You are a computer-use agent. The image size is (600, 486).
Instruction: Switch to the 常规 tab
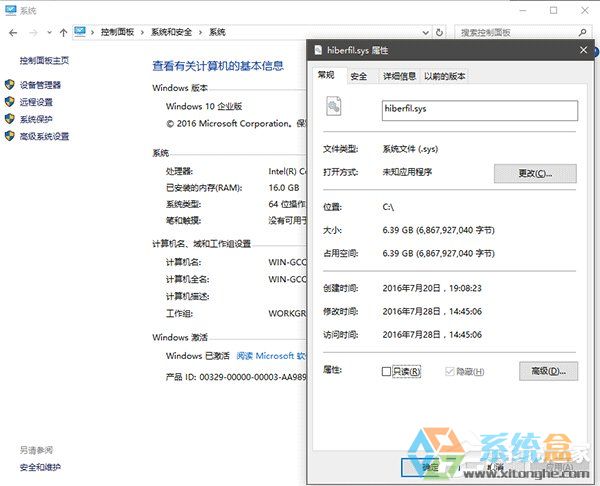click(x=329, y=75)
